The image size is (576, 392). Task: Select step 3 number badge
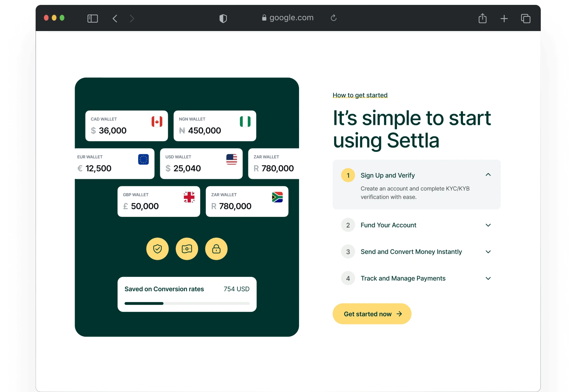pos(348,252)
